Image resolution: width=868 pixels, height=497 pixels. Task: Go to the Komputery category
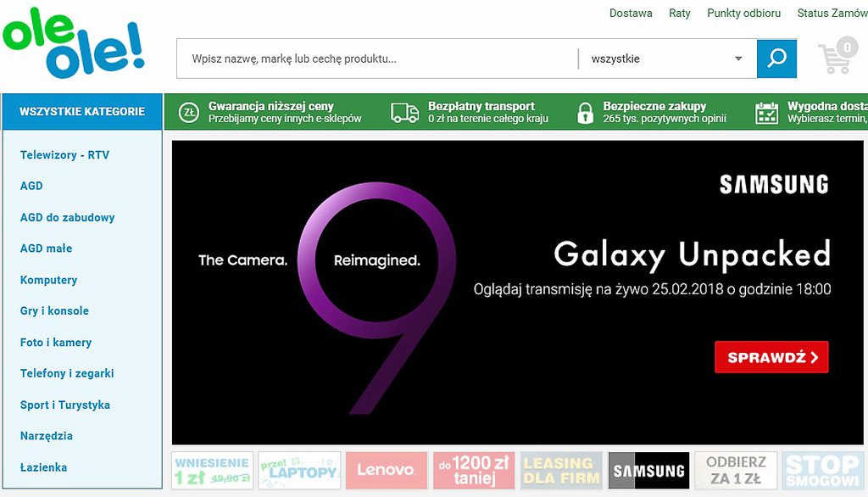(48, 280)
